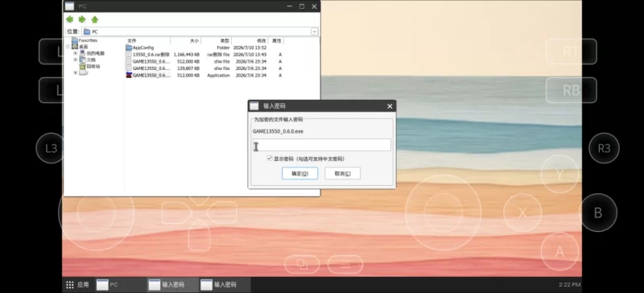Tap the d-pad down button
The image size is (644, 293).
click(199, 235)
